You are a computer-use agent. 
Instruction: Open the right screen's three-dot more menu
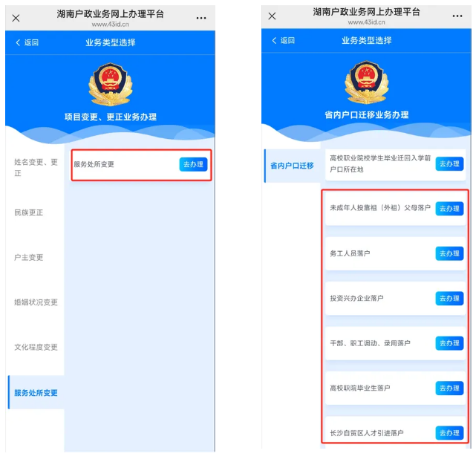coord(457,16)
